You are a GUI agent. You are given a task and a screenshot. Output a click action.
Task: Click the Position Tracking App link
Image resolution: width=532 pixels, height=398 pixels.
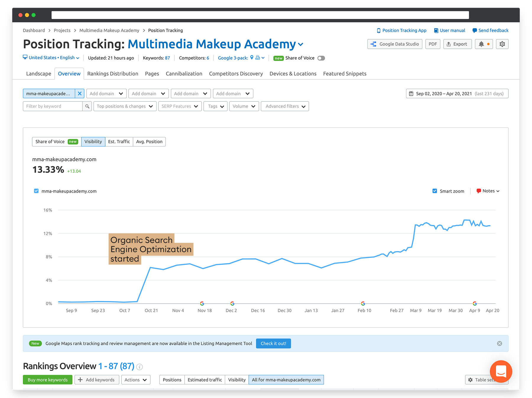click(401, 30)
